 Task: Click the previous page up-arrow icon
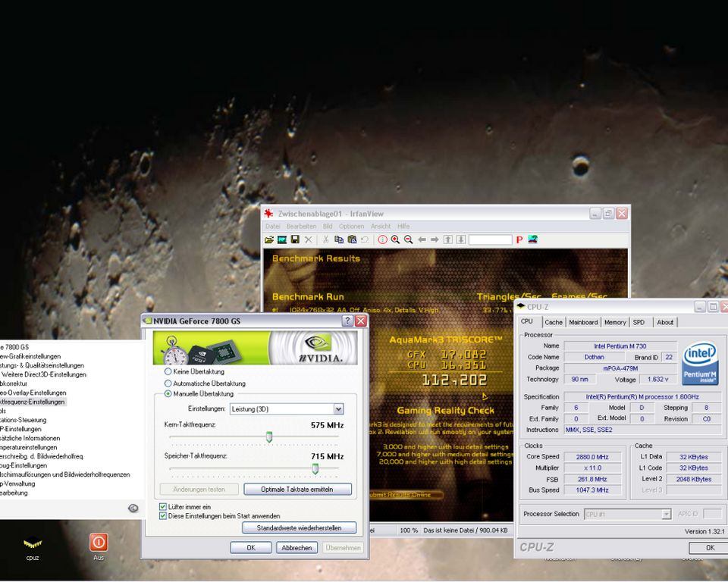(x=448, y=240)
